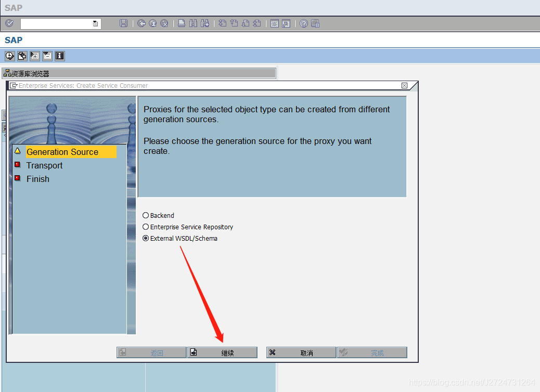Click the Transport wizard step
The image size is (540, 392).
[x=44, y=165]
